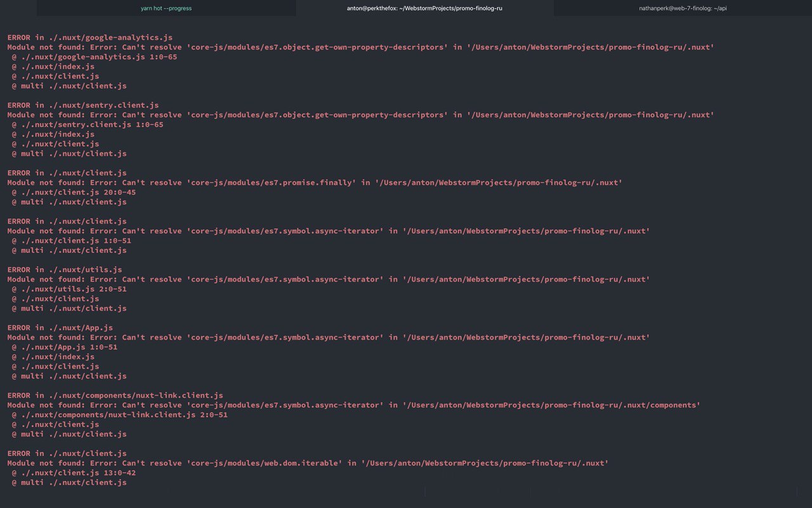Click the 'ERROR in ./.nuxt/utils.js' line

coord(65,270)
